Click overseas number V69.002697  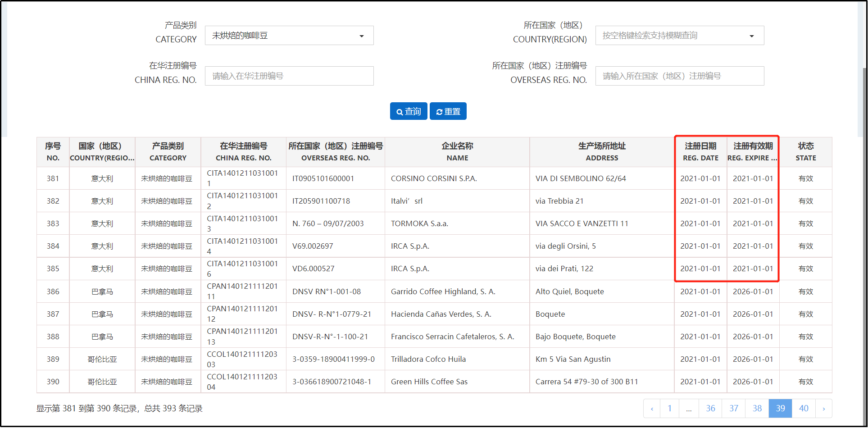click(313, 246)
